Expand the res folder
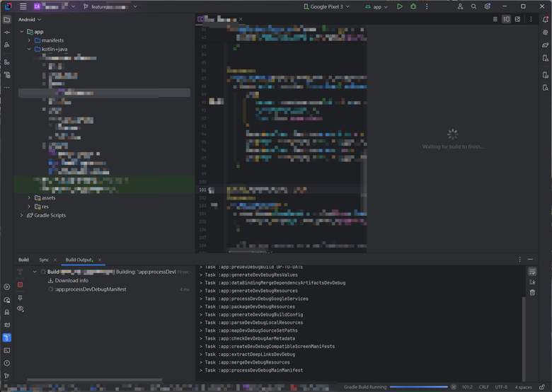The image size is (552, 392). tap(29, 207)
